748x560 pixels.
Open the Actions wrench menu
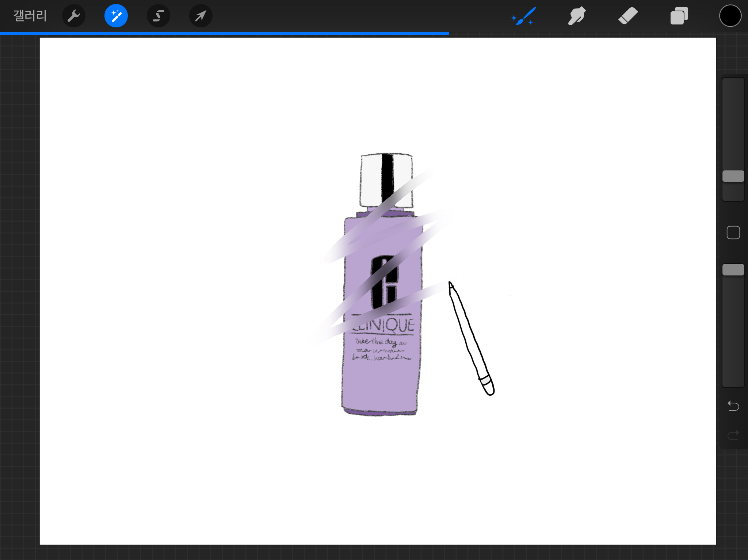(x=74, y=16)
